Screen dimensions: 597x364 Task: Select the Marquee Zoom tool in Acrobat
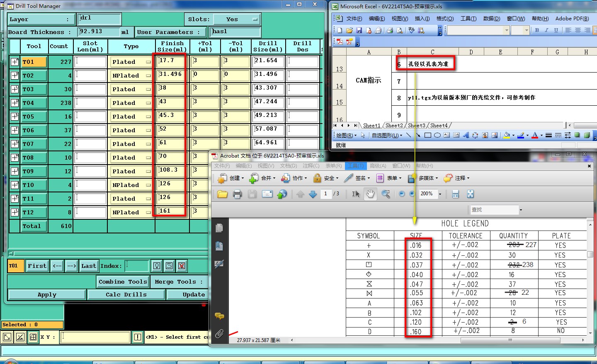pos(386,194)
